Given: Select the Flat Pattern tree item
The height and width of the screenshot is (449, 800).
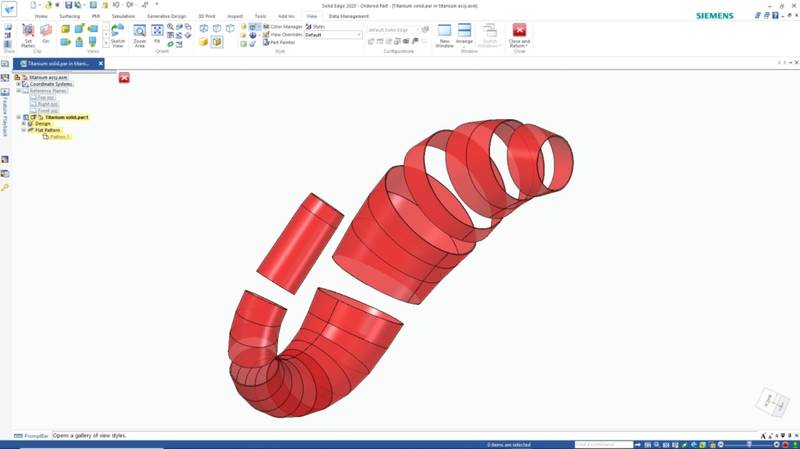Looking at the screenshot, I should 47,130.
